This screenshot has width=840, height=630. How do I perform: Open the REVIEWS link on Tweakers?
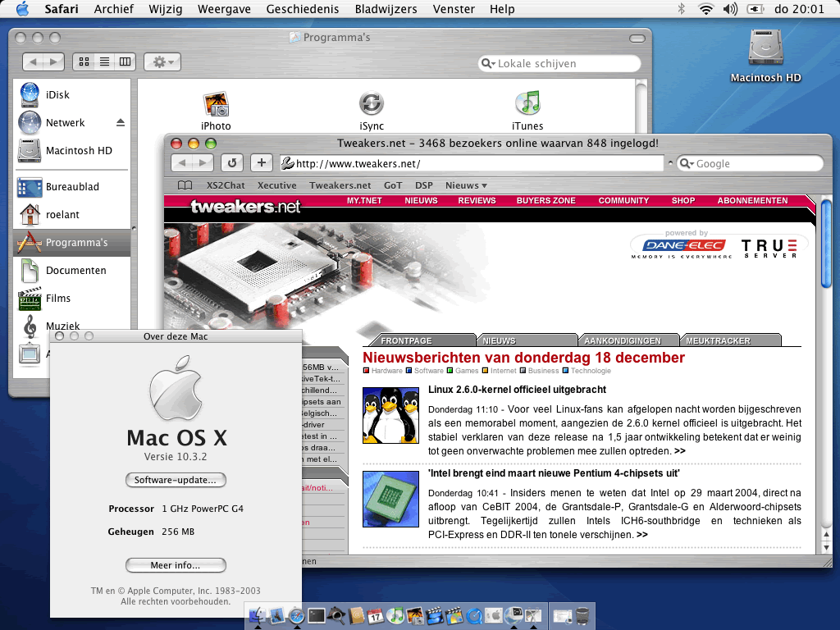click(477, 200)
